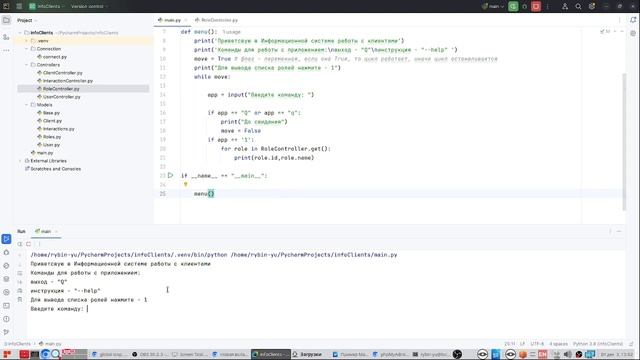
Task: Collapse the Connection folder
Action: (x=27, y=49)
